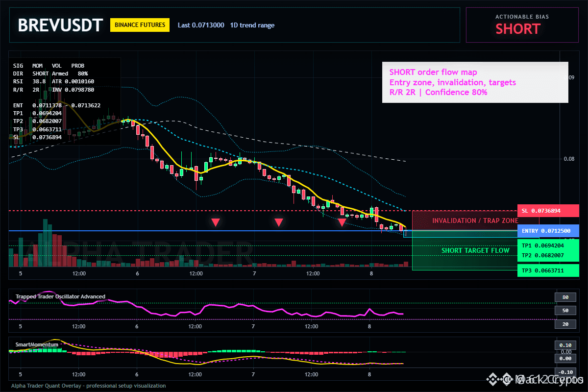Click the oscillator 20 level label
588x392 pixels.
pos(565,324)
